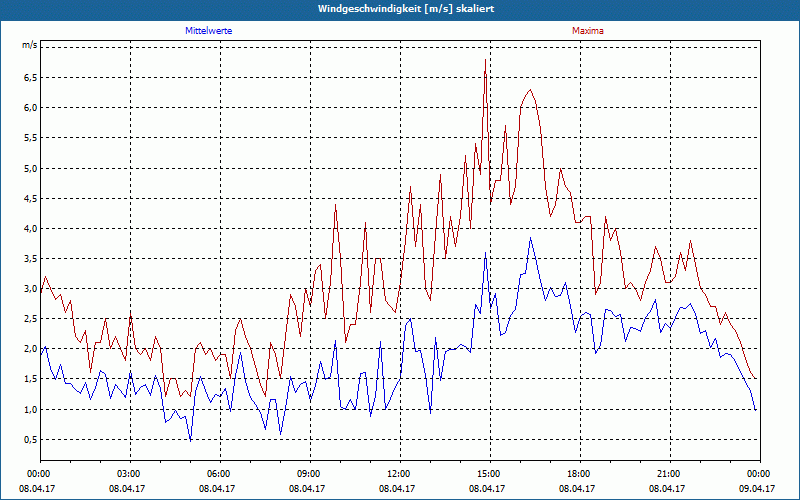Click the 2,5 y-axis value
Viewport: 800px width, 500px height.
click(x=31, y=319)
